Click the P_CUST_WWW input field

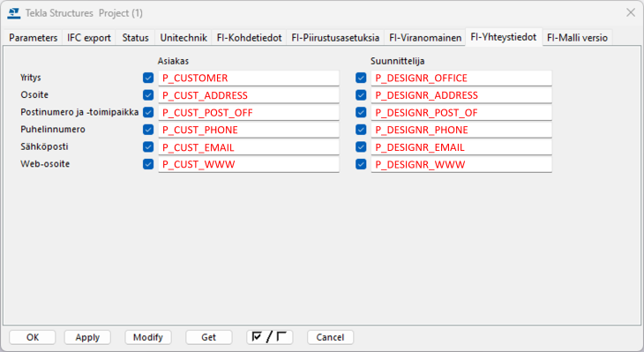(249, 164)
